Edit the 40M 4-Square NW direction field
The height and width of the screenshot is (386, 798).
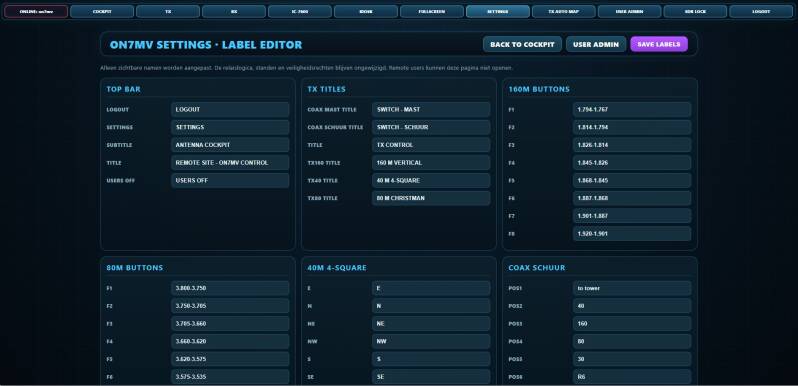pyautogui.click(x=431, y=341)
